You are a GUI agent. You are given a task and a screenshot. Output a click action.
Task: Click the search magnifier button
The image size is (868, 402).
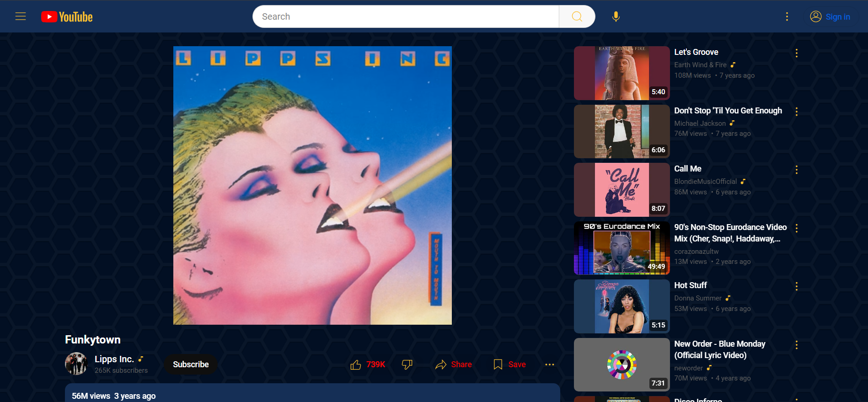coord(577,16)
